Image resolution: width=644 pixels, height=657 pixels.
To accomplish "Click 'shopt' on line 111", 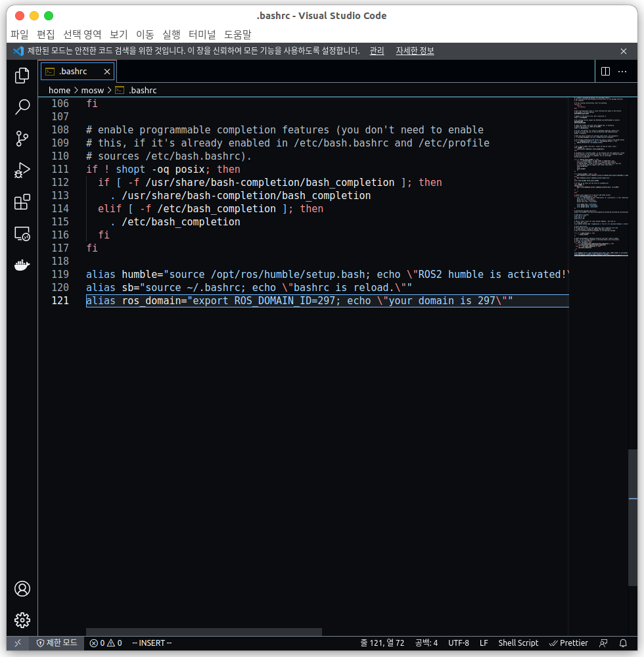I will tap(130, 170).
